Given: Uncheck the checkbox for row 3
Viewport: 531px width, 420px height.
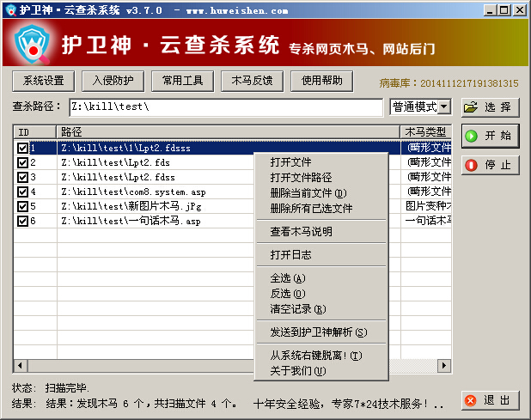Looking at the screenshot, I should pyautogui.click(x=22, y=177).
